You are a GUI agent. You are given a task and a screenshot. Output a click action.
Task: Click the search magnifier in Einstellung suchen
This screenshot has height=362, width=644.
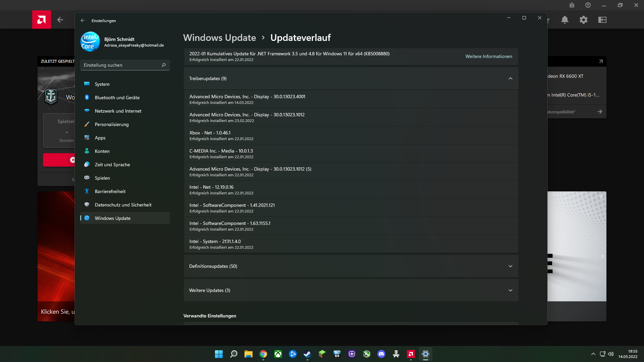(164, 65)
